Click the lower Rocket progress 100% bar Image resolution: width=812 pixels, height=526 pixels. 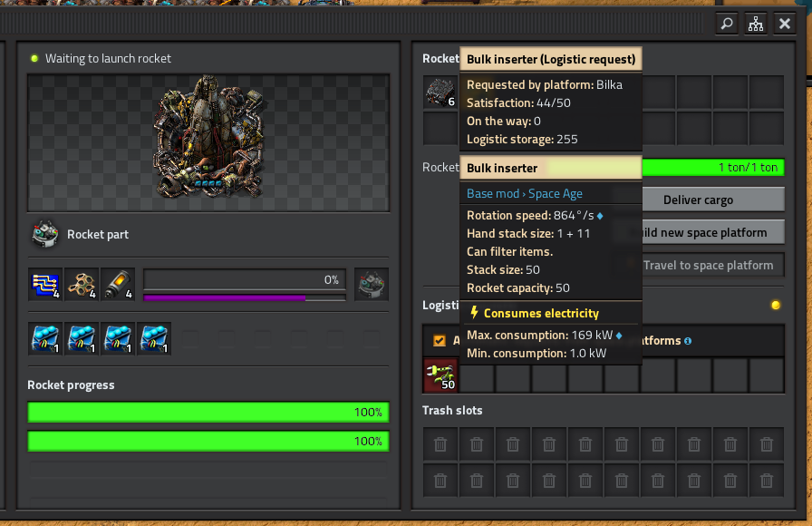[208, 441]
